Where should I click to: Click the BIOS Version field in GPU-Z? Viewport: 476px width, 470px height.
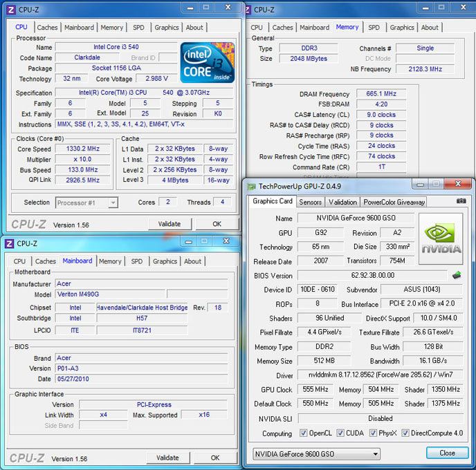click(372, 275)
